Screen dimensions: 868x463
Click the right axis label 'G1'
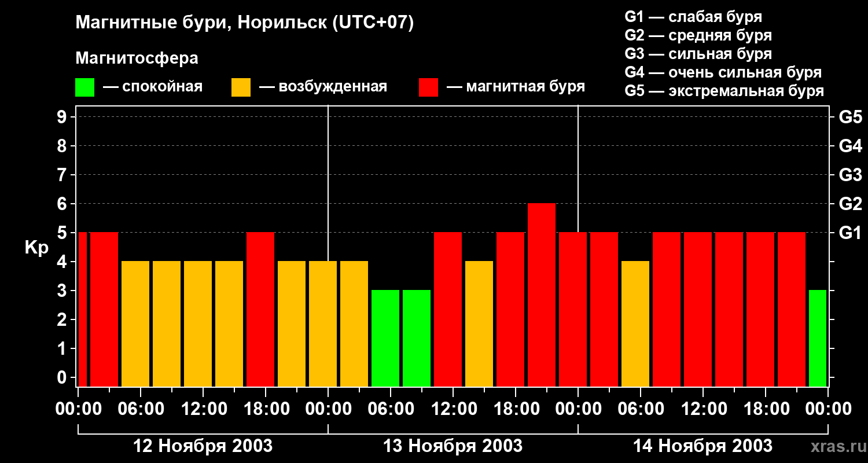point(851,233)
